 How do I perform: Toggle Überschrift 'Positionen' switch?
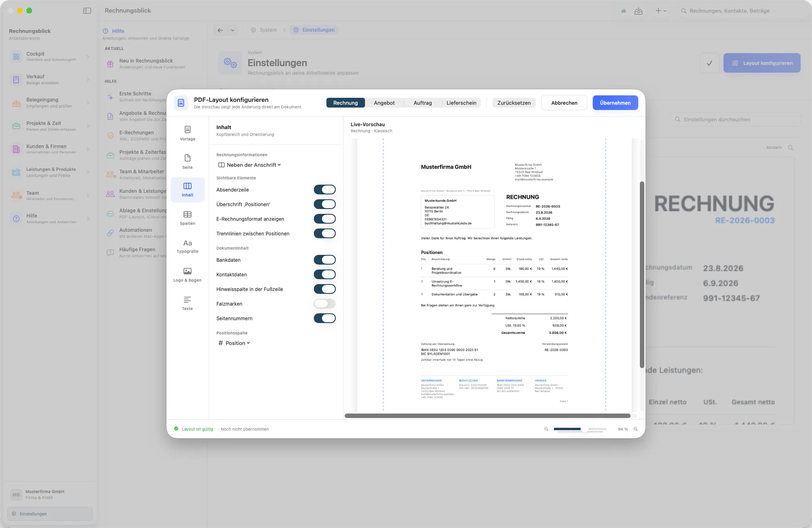tap(325, 204)
